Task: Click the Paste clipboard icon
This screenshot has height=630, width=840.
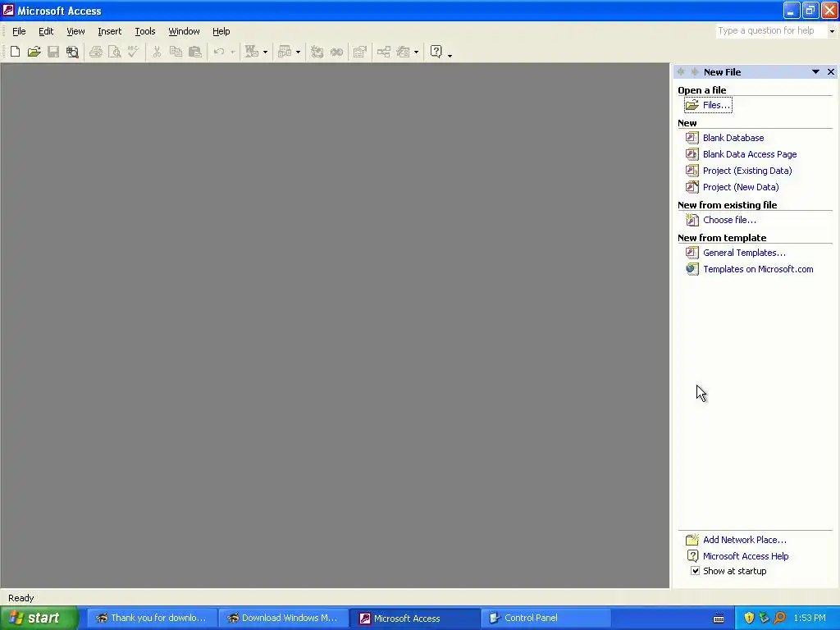Action: pos(195,52)
